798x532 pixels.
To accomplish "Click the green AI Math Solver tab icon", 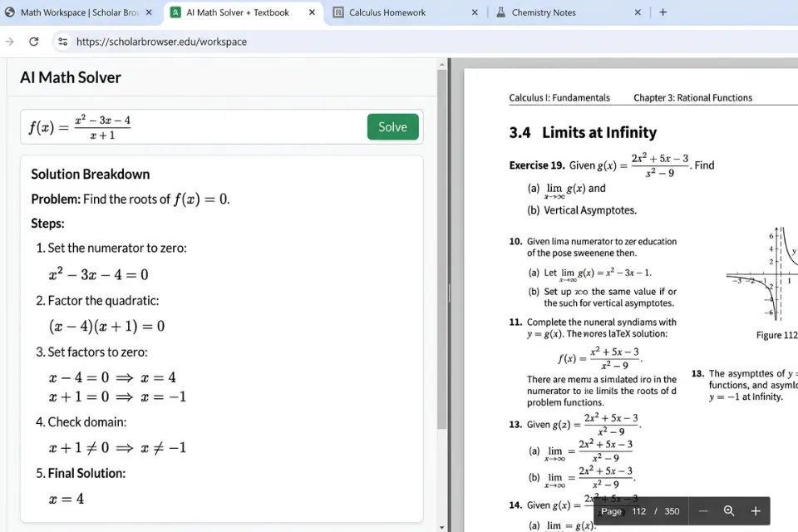I will (x=175, y=13).
